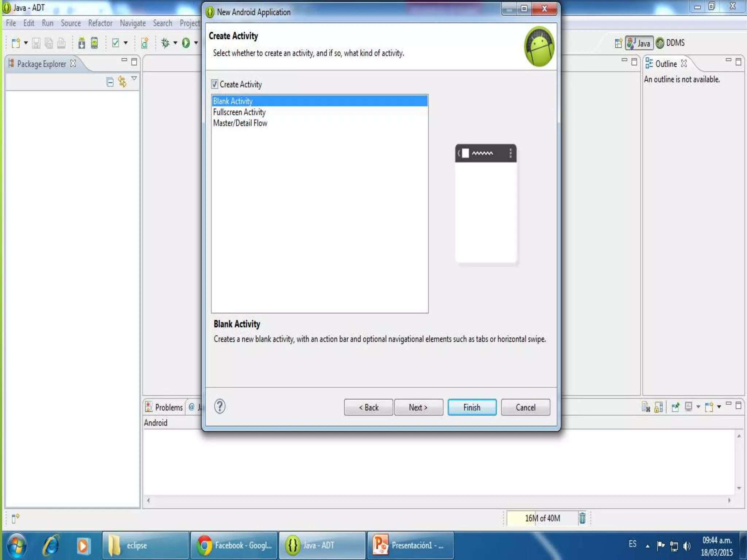Image resolution: width=747 pixels, height=560 pixels.
Task: Click Link with Editor arrows icon
Action: [122, 82]
